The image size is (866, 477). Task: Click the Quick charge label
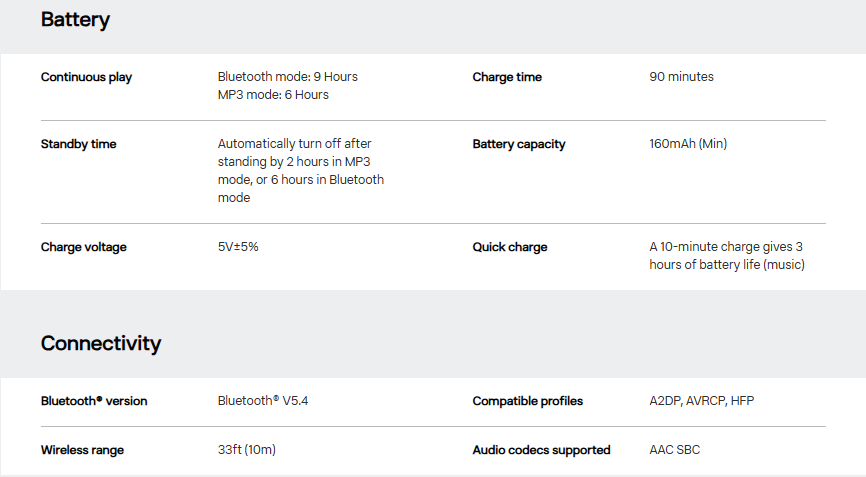pos(509,247)
